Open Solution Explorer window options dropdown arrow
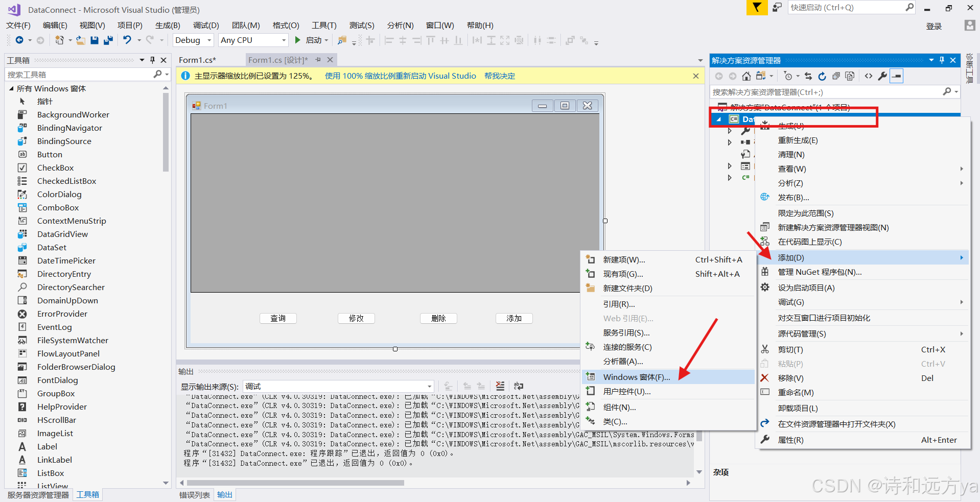The width and height of the screenshot is (980, 502). click(x=931, y=60)
